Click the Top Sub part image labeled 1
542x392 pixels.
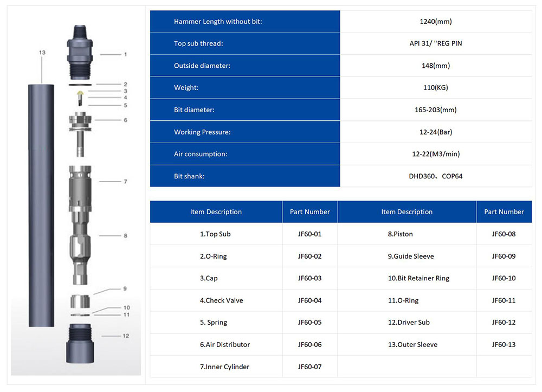81,52
